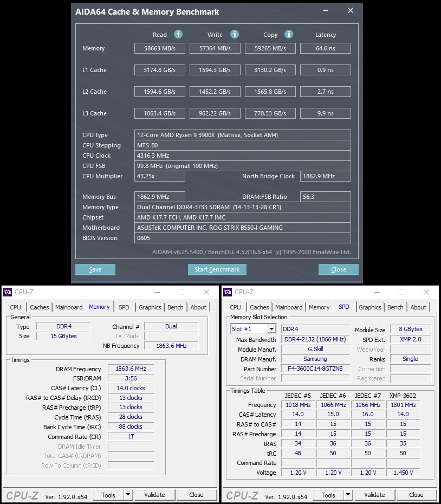The height and width of the screenshot is (504, 441).
Task: Click CPU Clock value 4316.3 MHz
Action: coord(243,156)
